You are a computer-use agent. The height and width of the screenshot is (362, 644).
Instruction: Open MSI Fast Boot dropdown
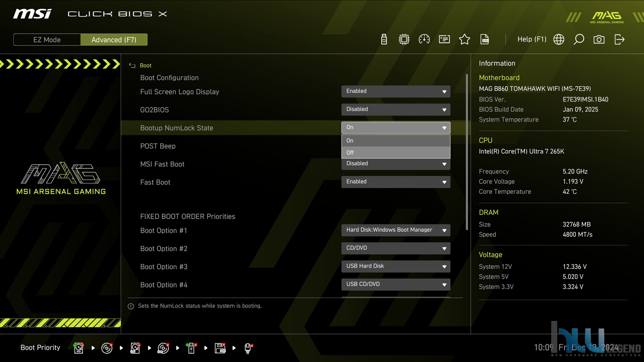click(396, 164)
